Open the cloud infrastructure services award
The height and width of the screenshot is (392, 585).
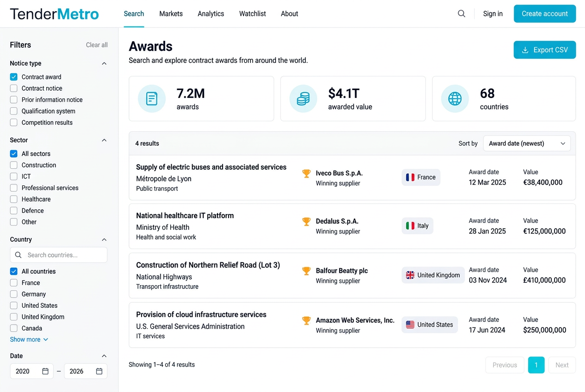(201, 315)
